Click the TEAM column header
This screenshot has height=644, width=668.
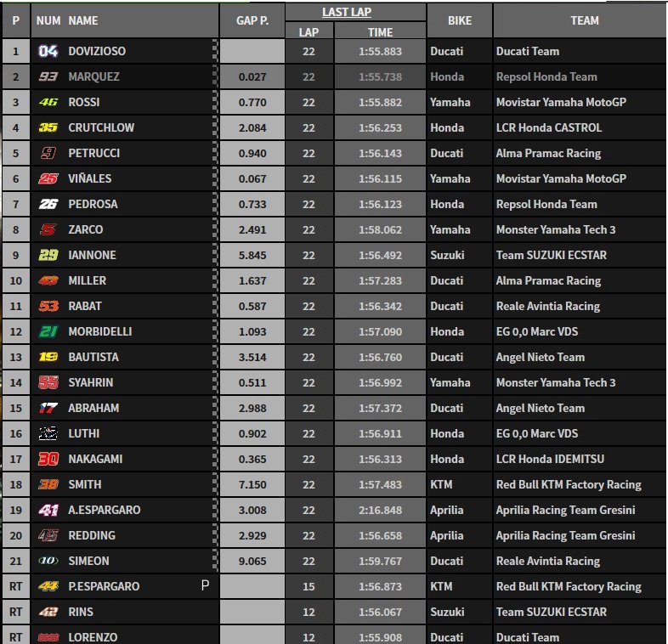(x=584, y=20)
